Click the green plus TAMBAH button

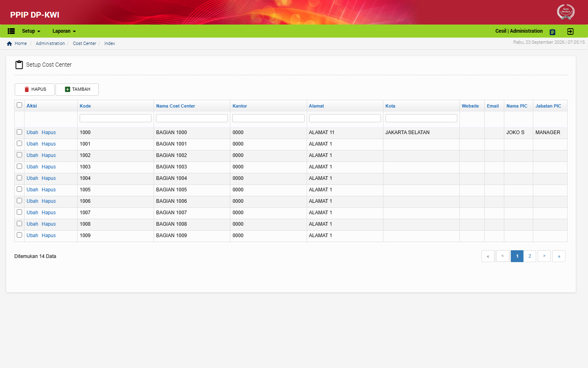point(77,90)
